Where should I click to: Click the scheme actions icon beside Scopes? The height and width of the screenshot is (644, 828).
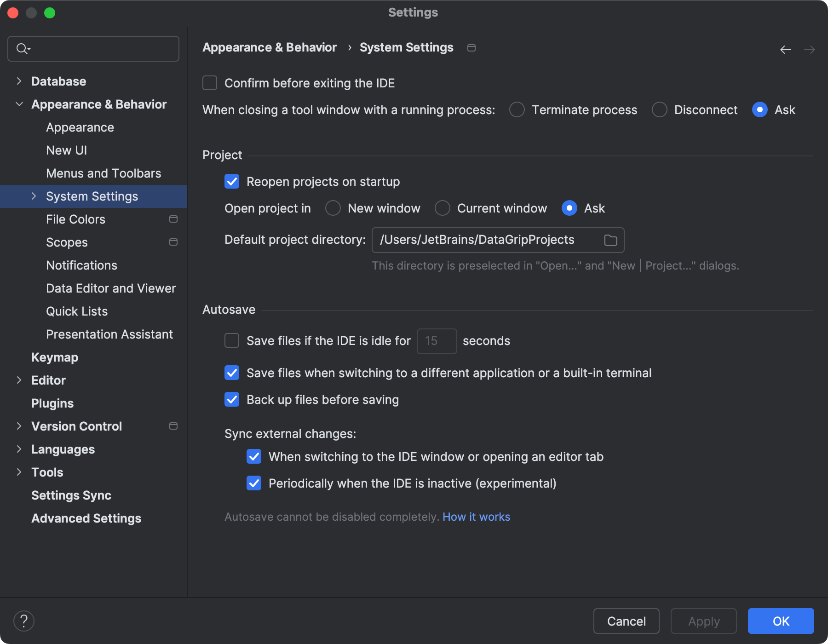(x=173, y=242)
